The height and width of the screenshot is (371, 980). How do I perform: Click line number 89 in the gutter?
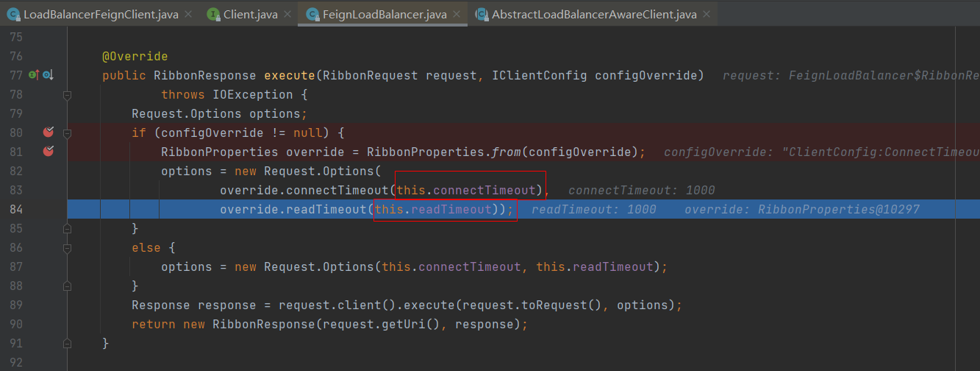(15, 305)
